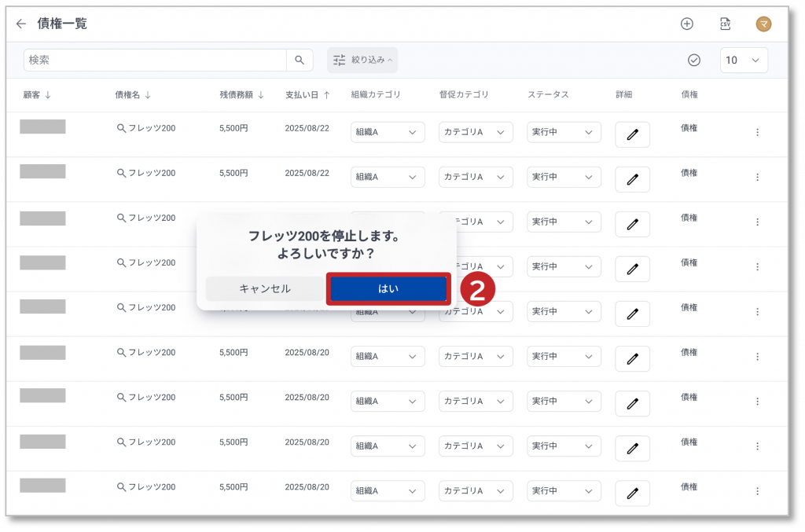The width and height of the screenshot is (805, 532).
Task: Click キャンセル in the dialog
Action: pos(265,288)
